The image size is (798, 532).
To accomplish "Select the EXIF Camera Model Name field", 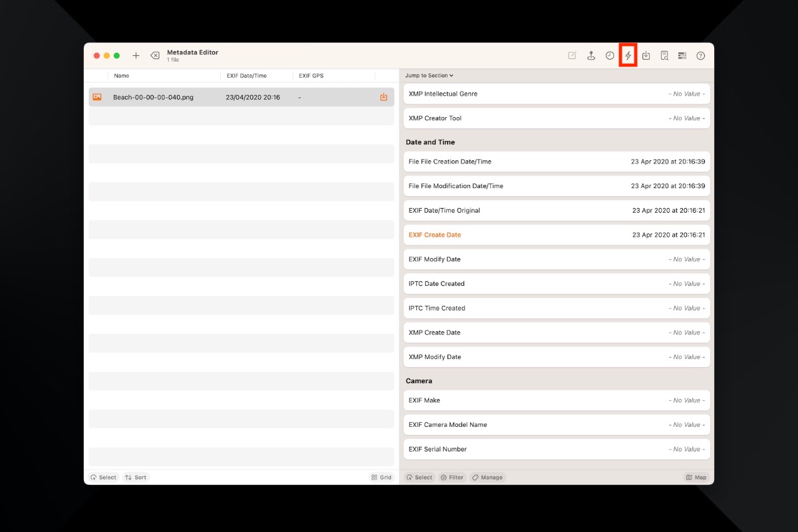I will click(557, 425).
